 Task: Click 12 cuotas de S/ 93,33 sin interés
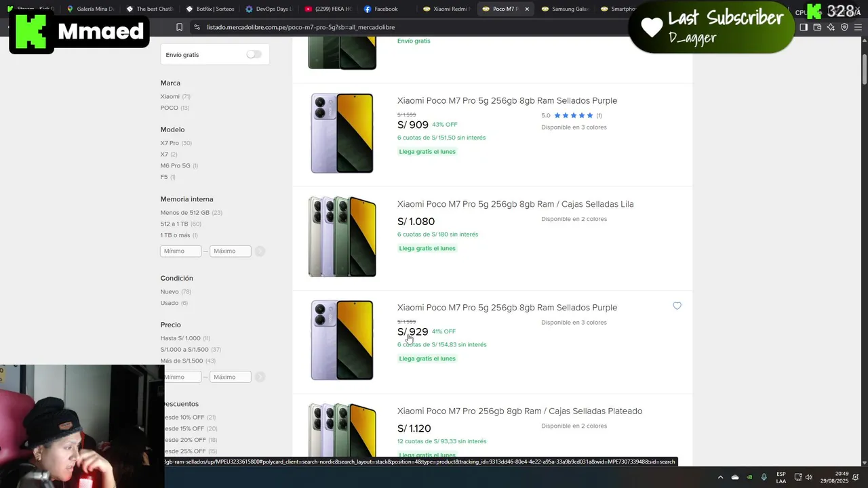441,441
